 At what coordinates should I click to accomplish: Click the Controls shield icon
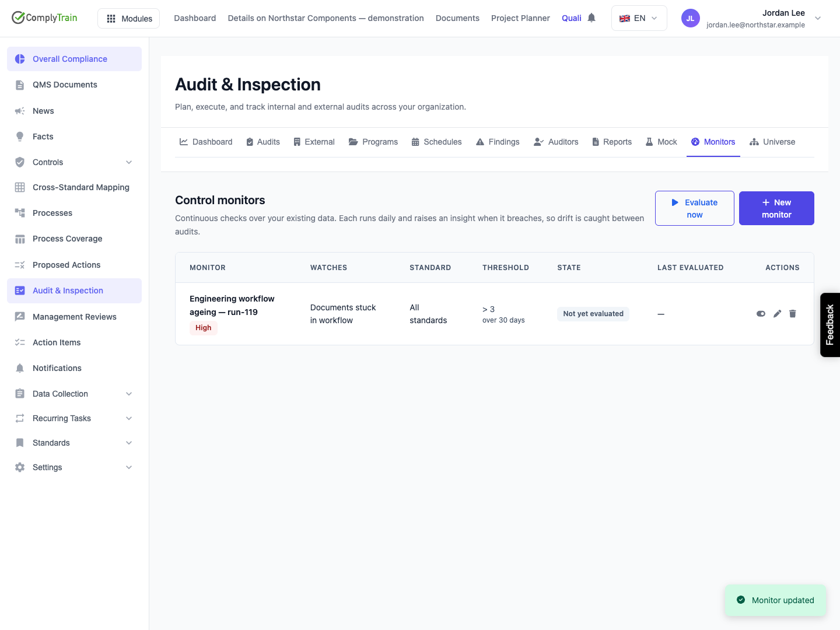tap(20, 162)
